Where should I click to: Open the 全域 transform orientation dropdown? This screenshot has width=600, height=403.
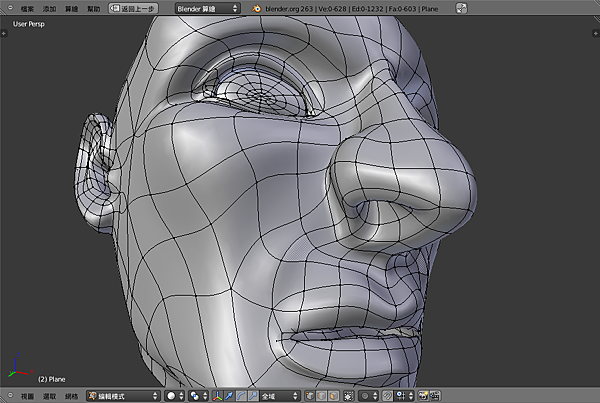pos(281,396)
